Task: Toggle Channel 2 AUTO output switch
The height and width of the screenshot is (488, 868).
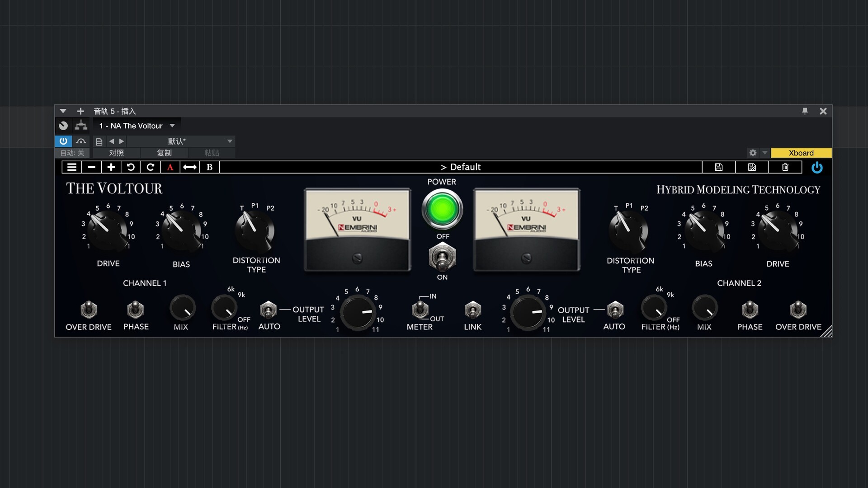Action: click(x=615, y=310)
